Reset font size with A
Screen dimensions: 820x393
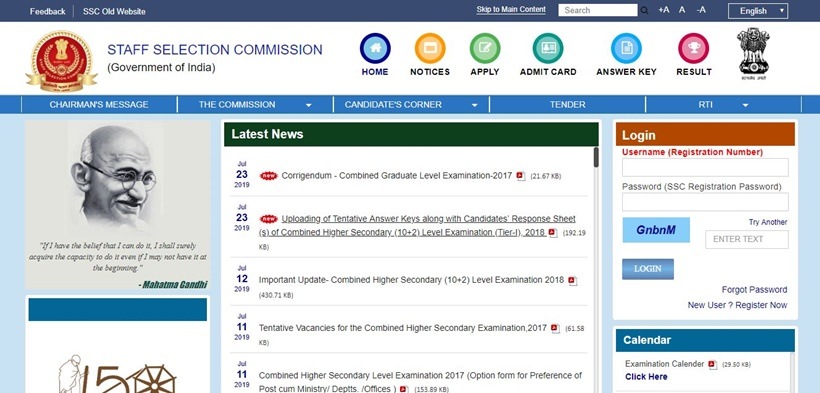(x=682, y=10)
